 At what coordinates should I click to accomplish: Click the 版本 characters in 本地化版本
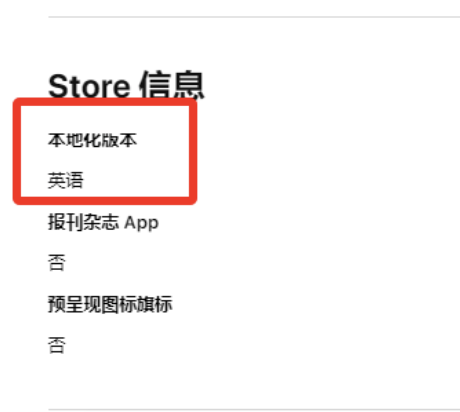119,140
